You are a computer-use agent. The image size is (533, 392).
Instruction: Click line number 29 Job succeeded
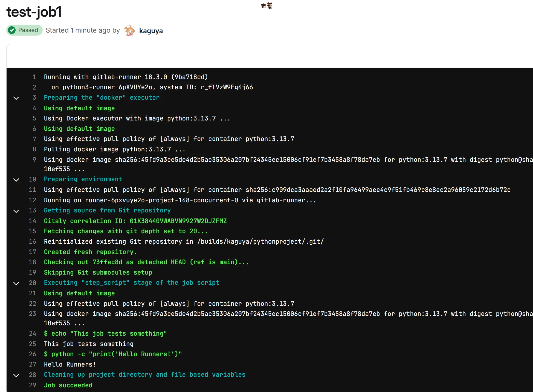tap(33, 385)
